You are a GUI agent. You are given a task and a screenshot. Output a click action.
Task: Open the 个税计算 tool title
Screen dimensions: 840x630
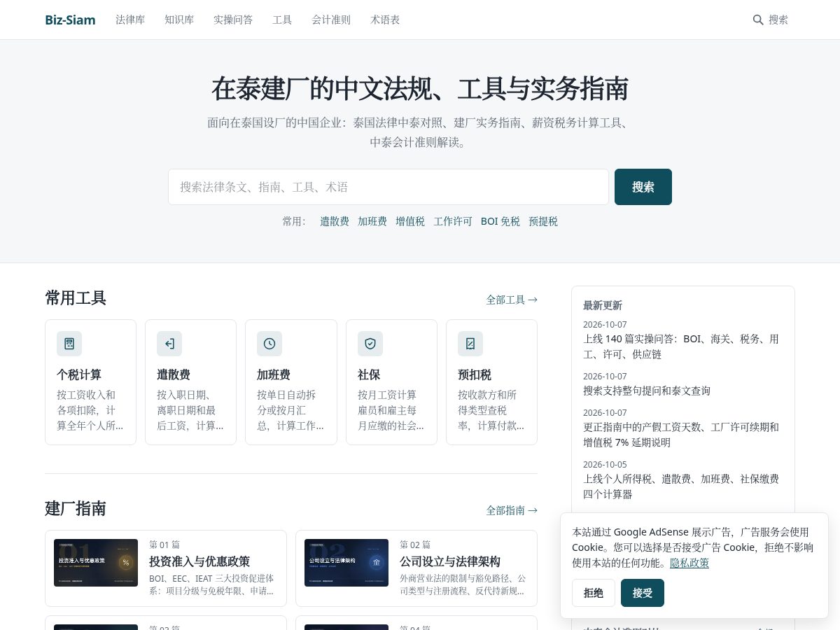79,374
